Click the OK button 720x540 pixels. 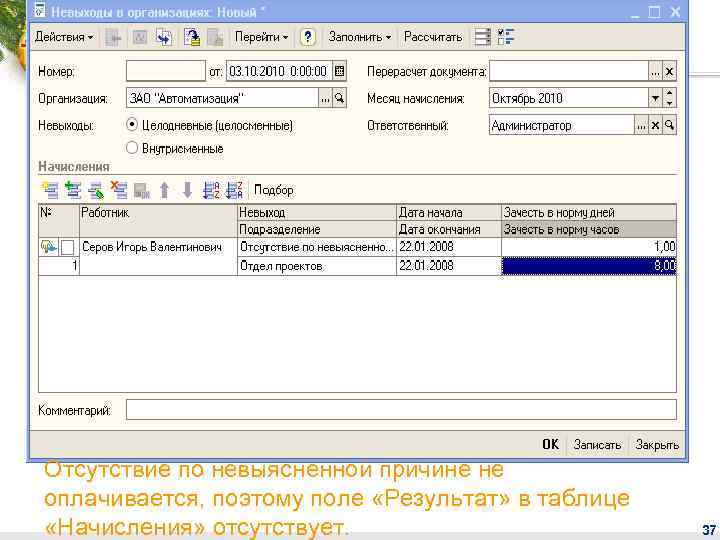(x=550, y=444)
